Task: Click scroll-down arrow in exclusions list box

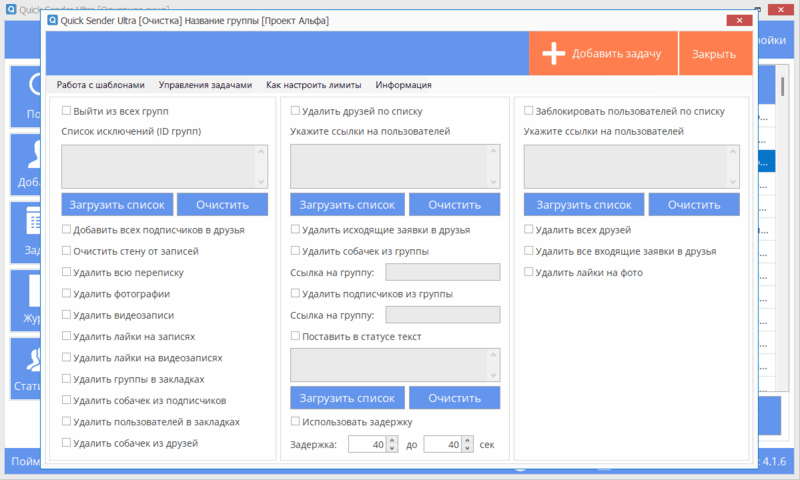Action: [261, 182]
